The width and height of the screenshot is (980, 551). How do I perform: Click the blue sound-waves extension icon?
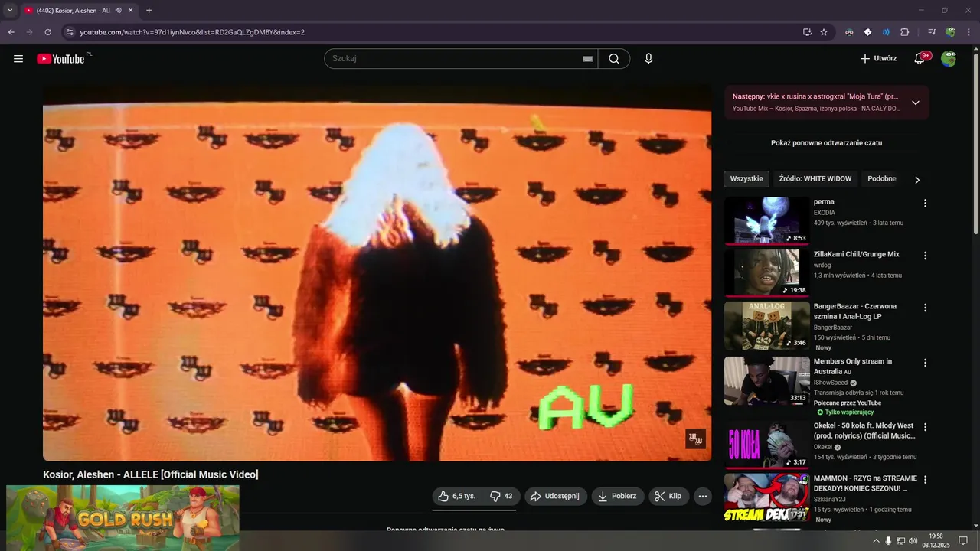pyautogui.click(x=886, y=32)
